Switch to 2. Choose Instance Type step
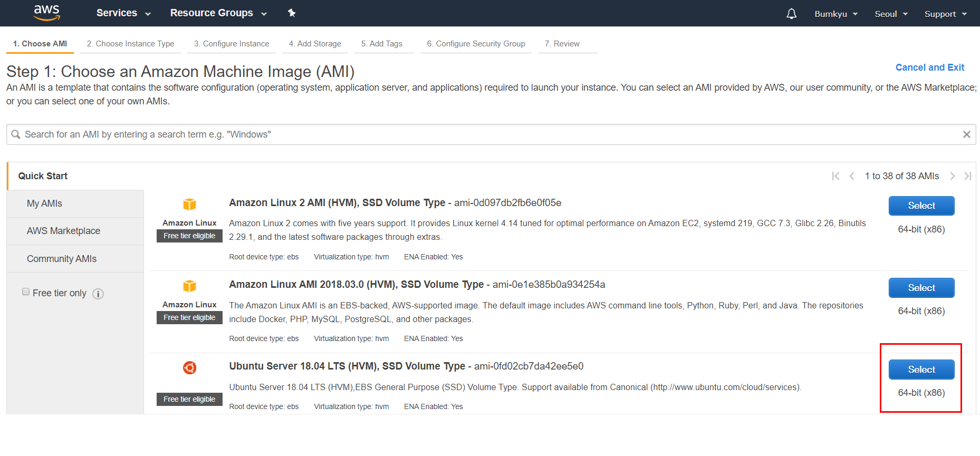Image resolution: width=980 pixels, height=456 pixels. tap(130, 44)
